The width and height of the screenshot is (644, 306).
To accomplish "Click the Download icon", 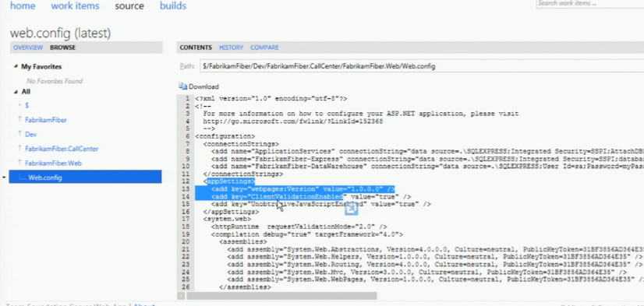I will pos(182,86).
